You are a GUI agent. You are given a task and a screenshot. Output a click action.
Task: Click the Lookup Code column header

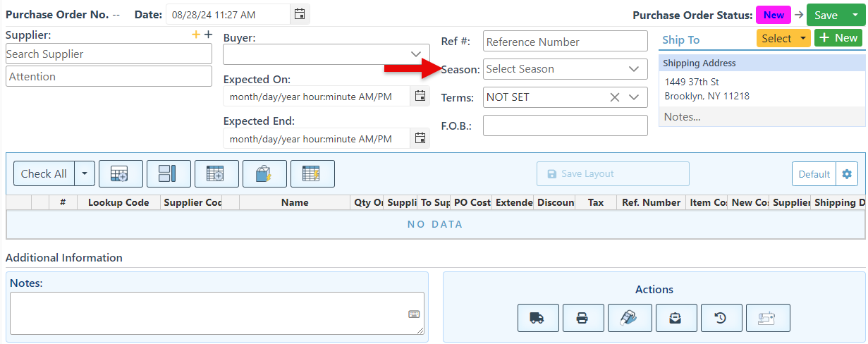[118, 202]
